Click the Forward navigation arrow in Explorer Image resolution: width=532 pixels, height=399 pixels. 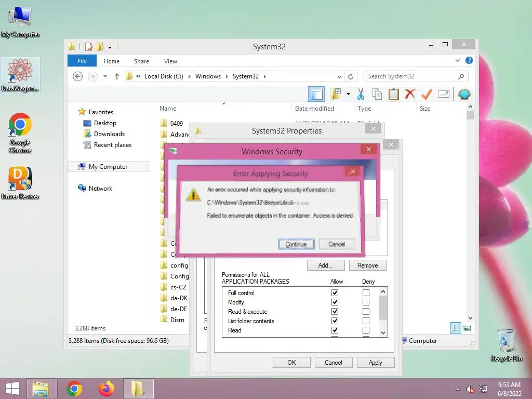coord(92,76)
